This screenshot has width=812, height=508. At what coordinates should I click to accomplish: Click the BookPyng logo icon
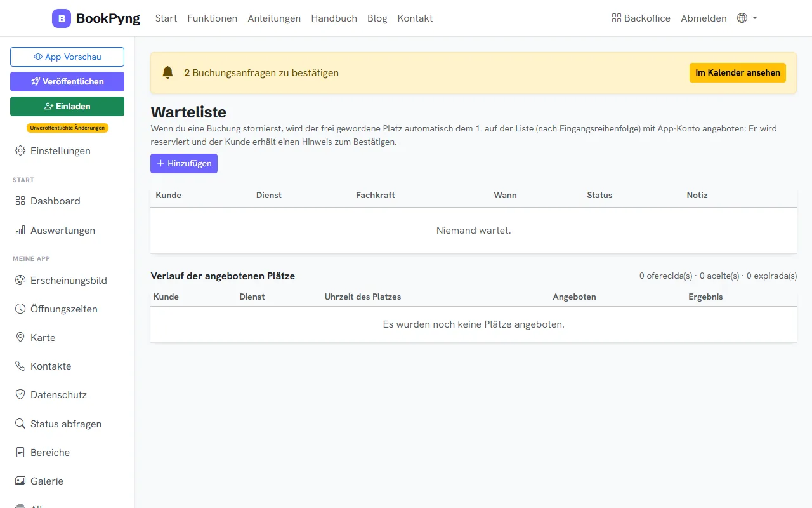coord(62,18)
